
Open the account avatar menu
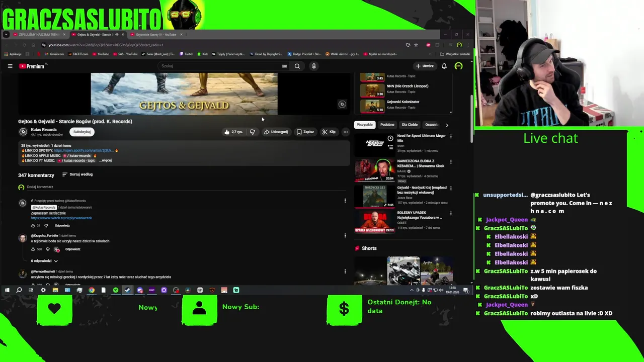[x=458, y=66]
